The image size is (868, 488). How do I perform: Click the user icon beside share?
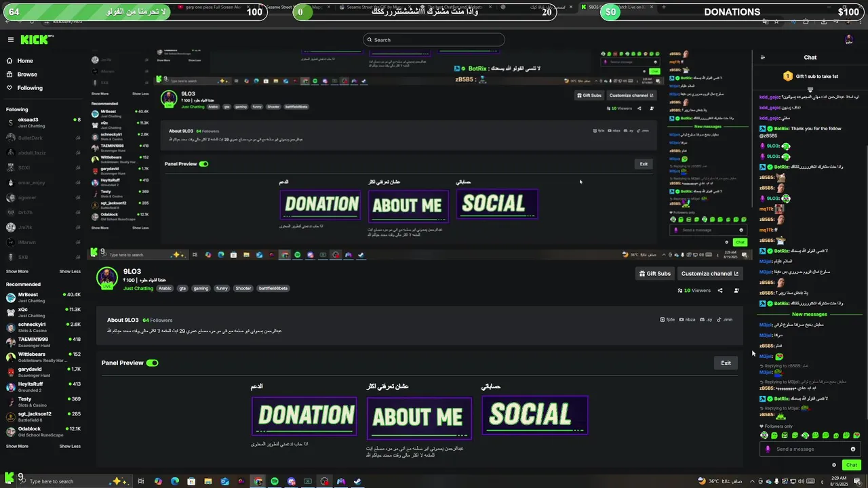(736, 291)
